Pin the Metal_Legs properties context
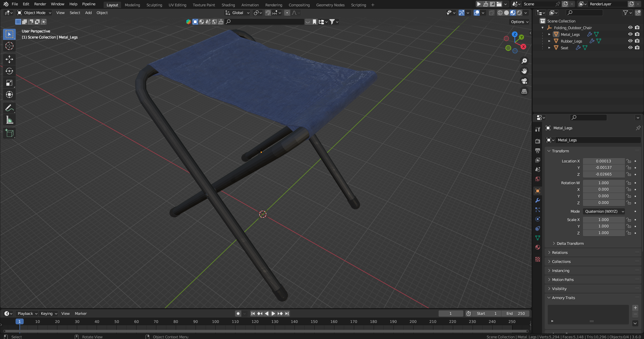The image size is (644, 339). coord(638,128)
